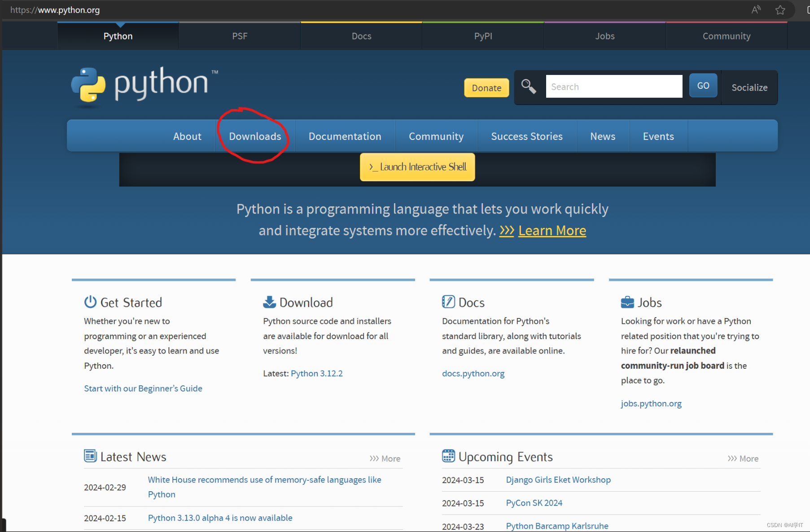Click the Upcoming Events calendar icon

[448, 456]
